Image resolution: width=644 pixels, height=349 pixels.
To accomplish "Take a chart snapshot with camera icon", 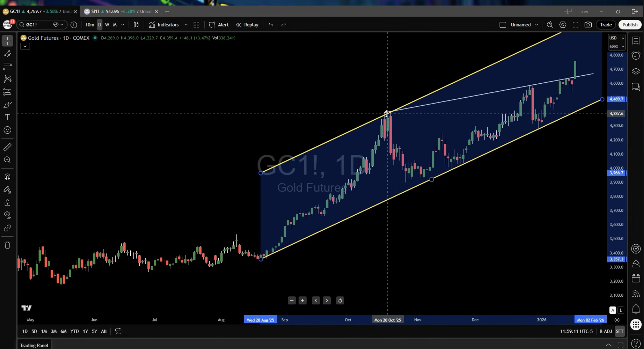I will coord(588,25).
